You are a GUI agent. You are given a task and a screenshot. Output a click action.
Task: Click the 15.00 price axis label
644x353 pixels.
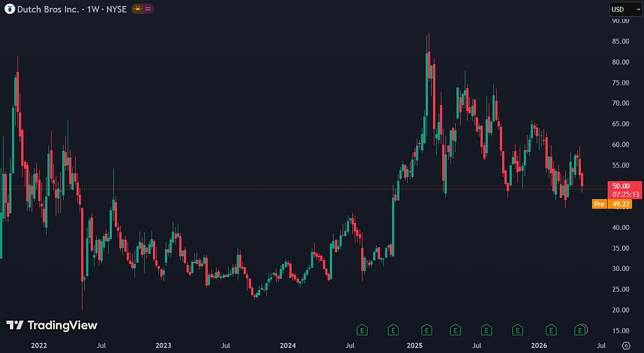[620, 331]
